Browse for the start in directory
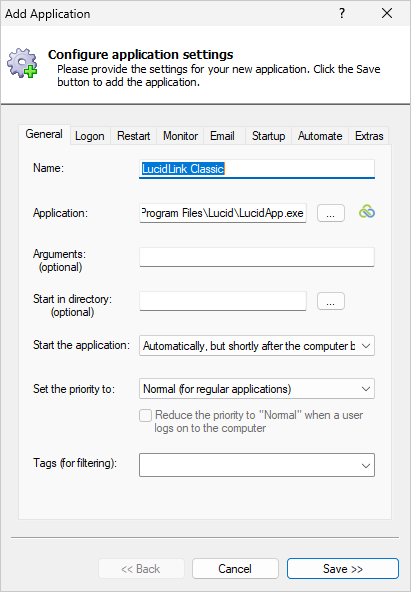 pyautogui.click(x=331, y=301)
